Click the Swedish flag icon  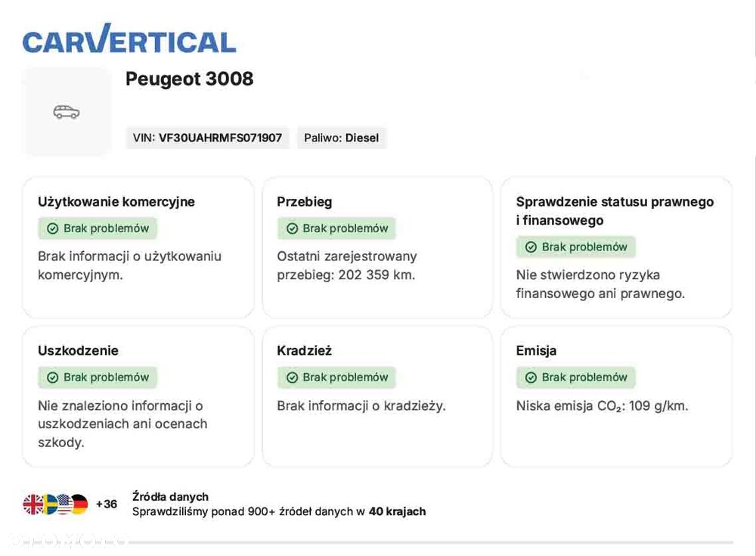[50, 505]
